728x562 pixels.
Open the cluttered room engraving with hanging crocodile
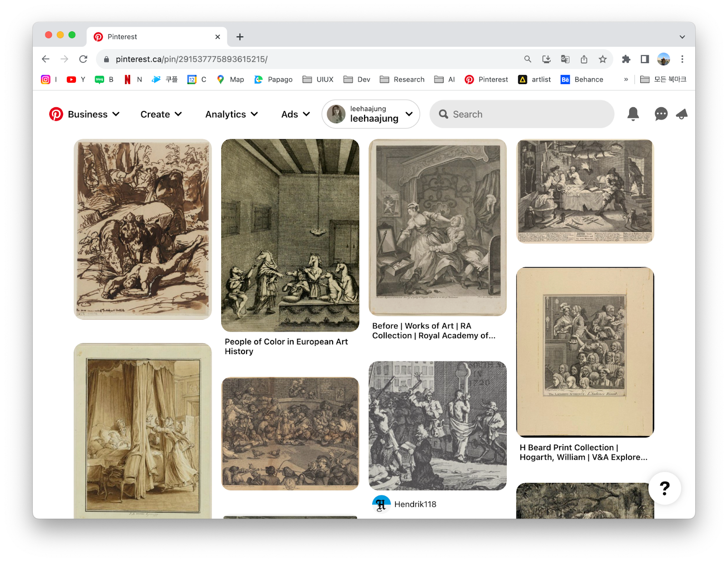point(585,191)
